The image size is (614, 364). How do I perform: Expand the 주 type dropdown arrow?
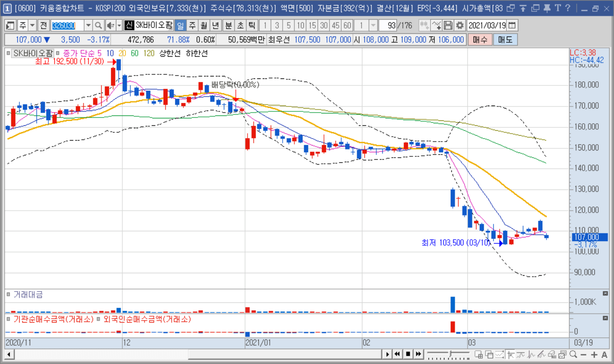pyautogui.click(x=33, y=26)
